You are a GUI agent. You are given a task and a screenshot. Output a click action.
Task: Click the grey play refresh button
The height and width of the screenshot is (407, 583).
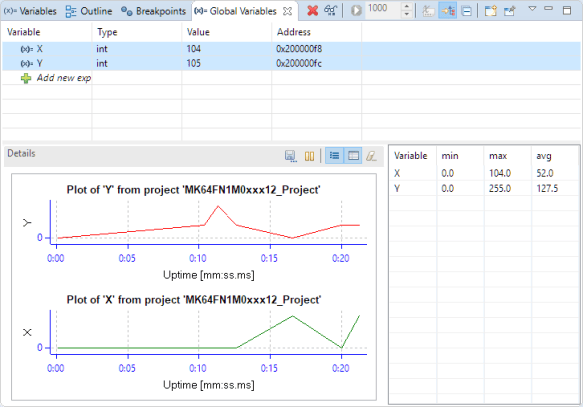pyautogui.click(x=356, y=11)
